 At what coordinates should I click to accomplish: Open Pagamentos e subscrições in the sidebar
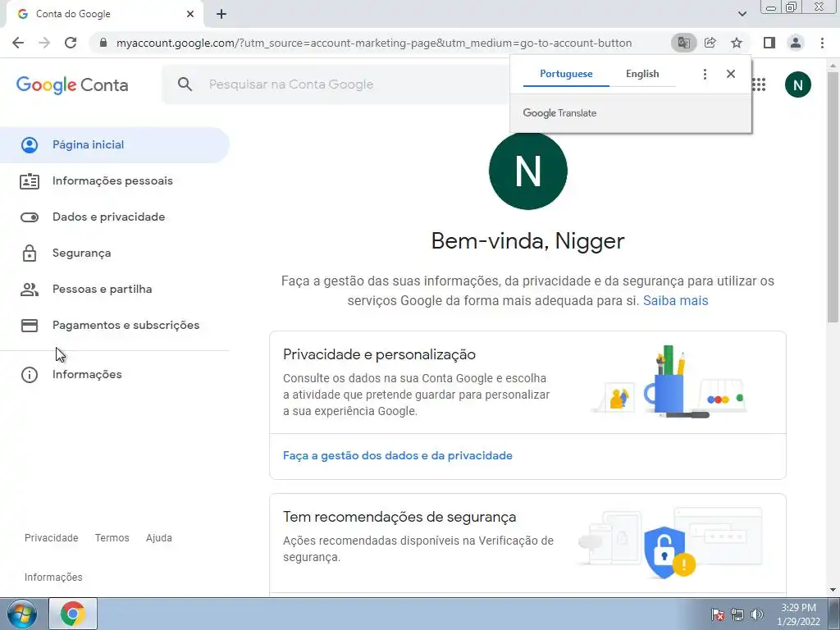(115, 325)
